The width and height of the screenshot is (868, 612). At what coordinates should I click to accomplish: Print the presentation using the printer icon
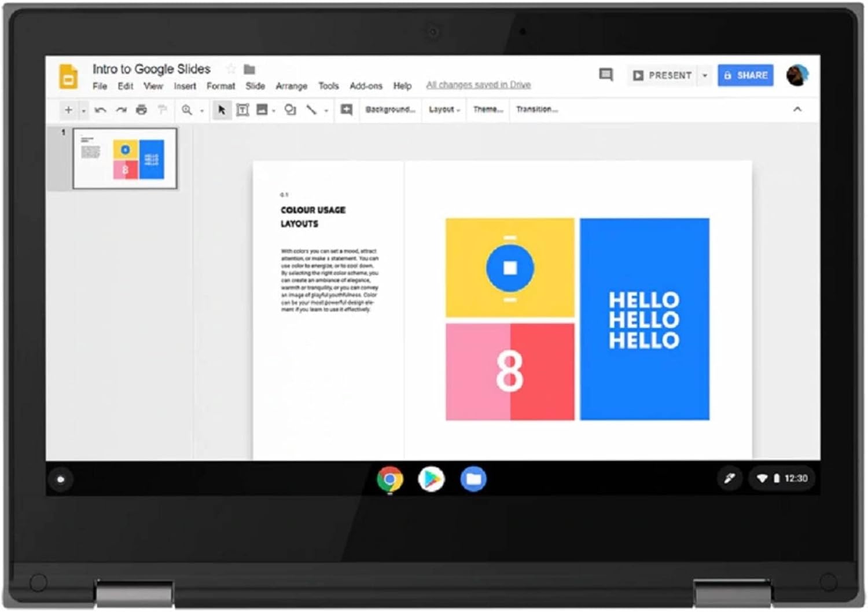(141, 109)
